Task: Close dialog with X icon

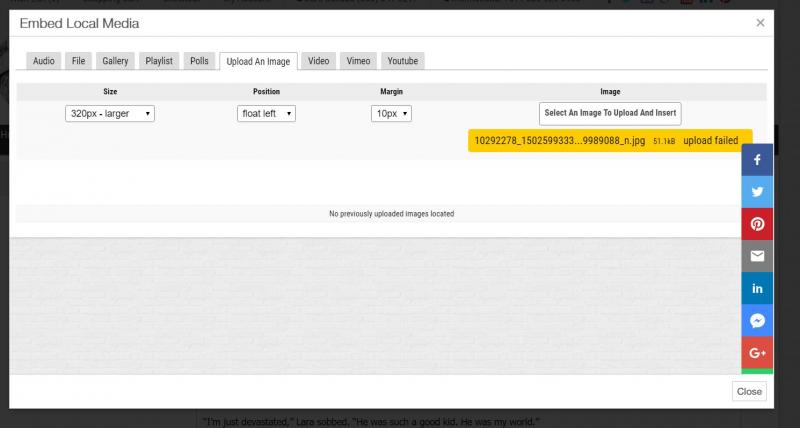Action: point(760,22)
